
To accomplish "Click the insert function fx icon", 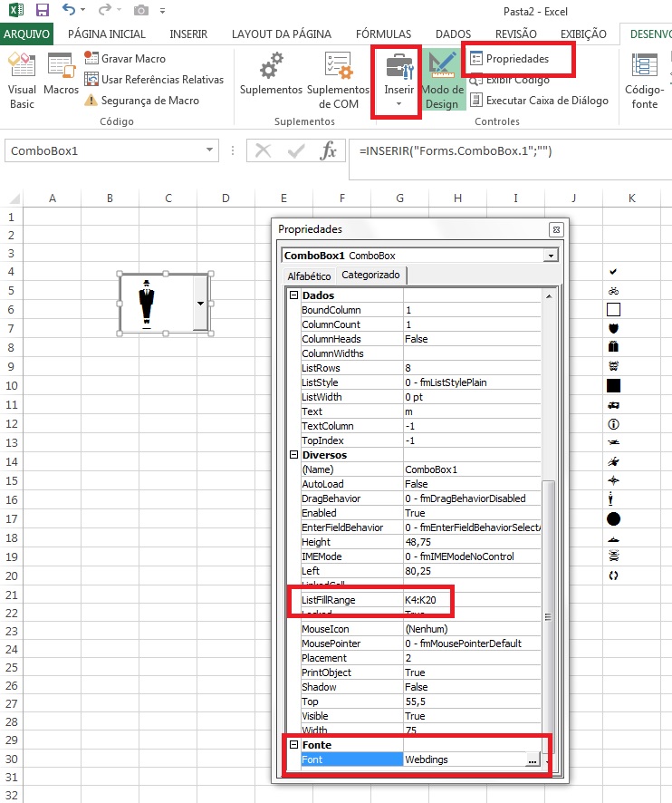I will pyautogui.click(x=328, y=151).
